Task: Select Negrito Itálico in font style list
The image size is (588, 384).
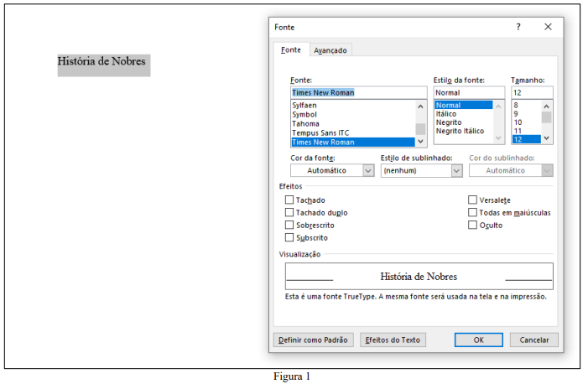Action: coord(460,131)
